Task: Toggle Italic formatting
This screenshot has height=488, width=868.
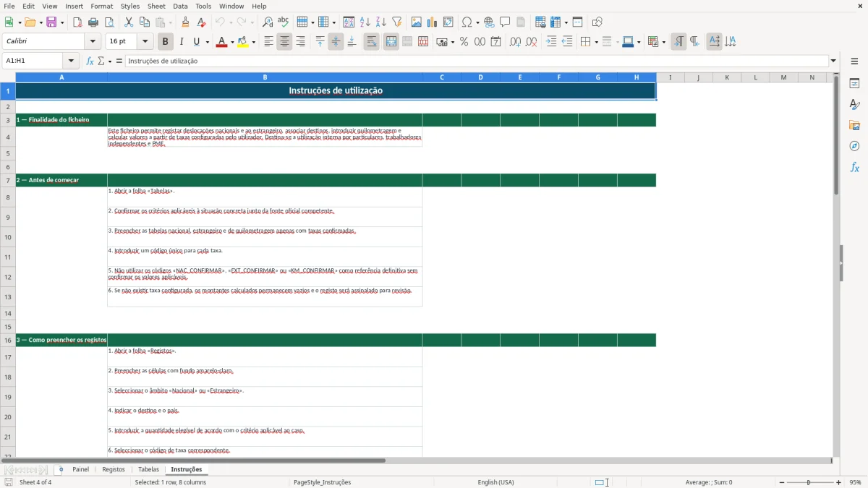Action: point(182,42)
